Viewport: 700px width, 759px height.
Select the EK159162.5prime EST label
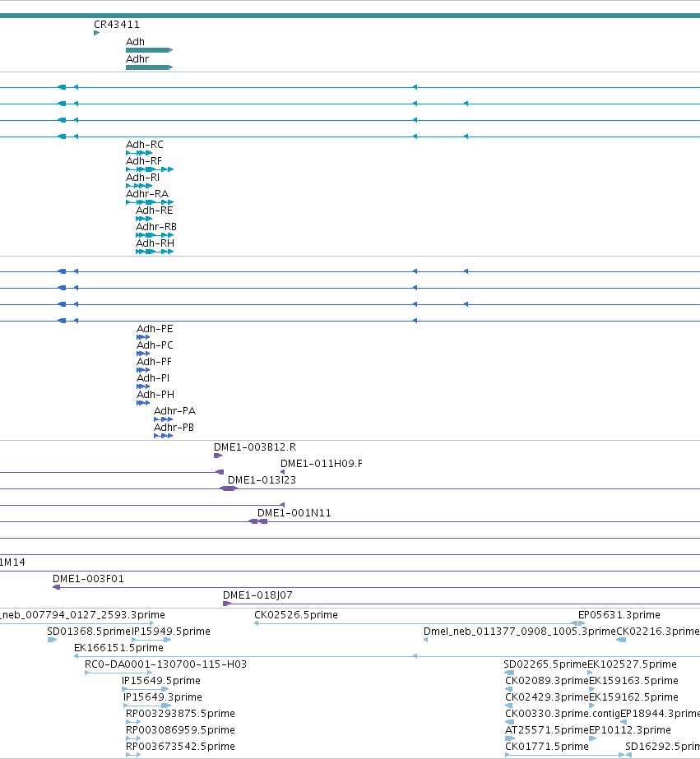pos(633,697)
